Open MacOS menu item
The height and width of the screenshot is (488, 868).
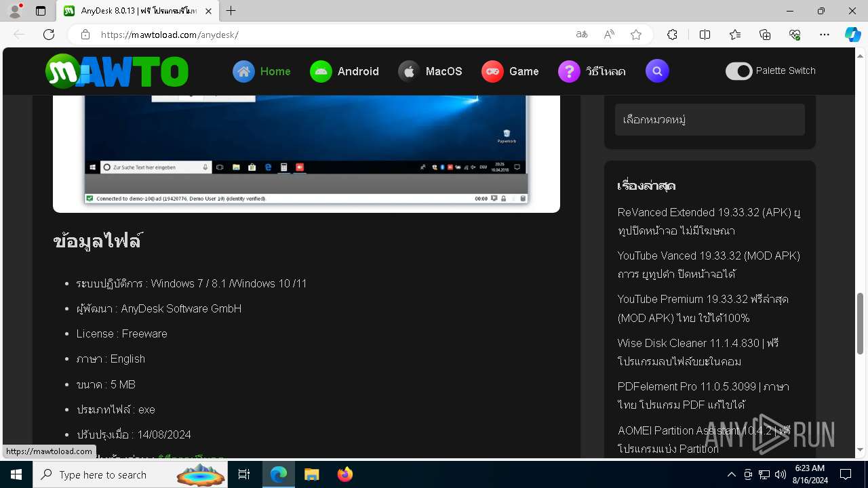pyautogui.click(x=444, y=71)
